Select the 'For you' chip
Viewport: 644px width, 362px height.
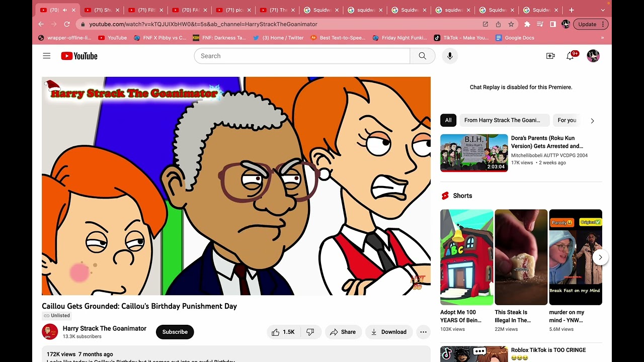coord(567,120)
